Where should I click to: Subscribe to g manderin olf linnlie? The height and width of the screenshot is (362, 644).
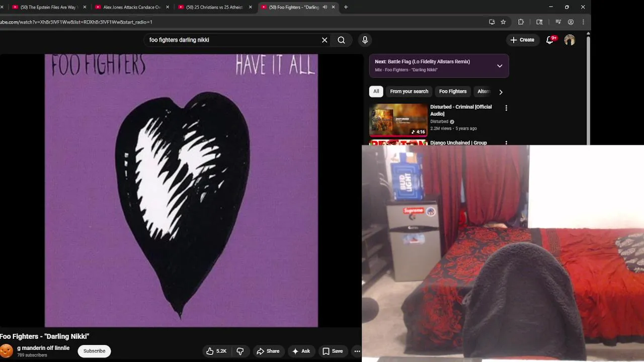coord(94,351)
